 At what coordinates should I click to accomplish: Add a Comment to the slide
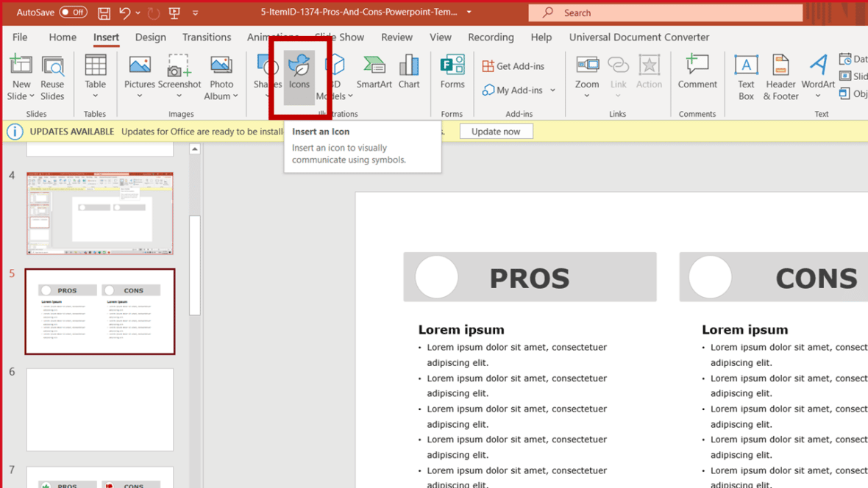pyautogui.click(x=697, y=73)
